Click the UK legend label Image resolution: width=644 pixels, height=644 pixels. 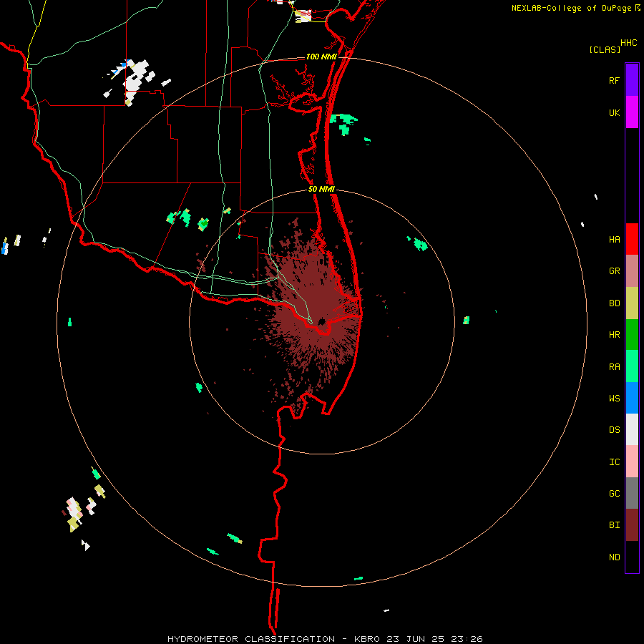click(614, 113)
